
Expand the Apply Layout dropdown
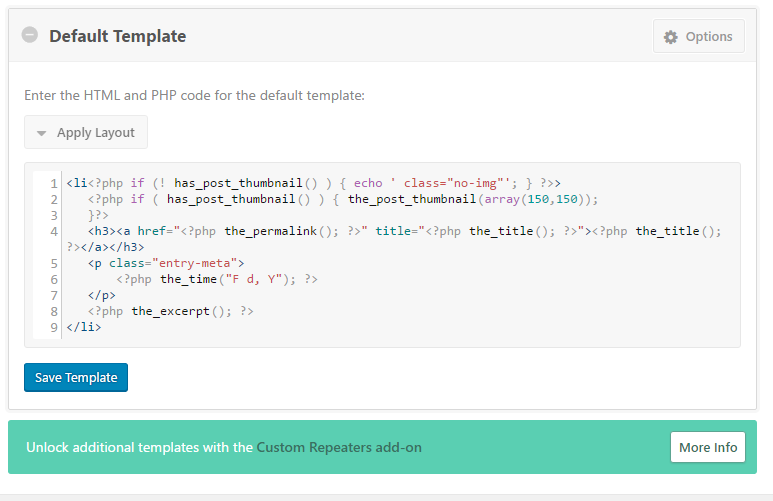[x=86, y=132]
